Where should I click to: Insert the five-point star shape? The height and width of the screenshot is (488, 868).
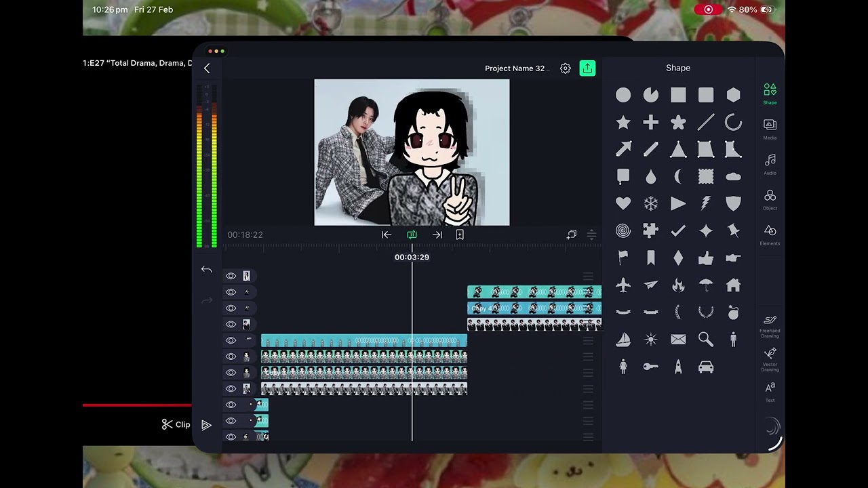pyautogui.click(x=623, y=122)
